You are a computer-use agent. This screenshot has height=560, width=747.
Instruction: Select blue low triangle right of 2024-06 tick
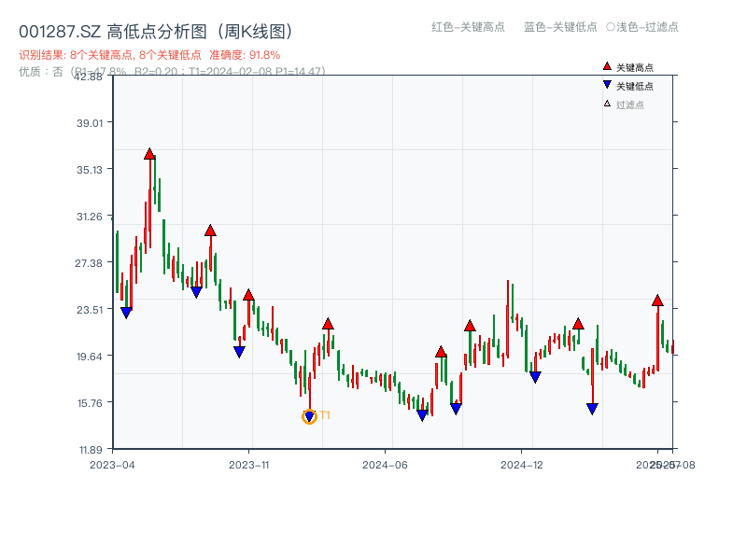(422, 415)
